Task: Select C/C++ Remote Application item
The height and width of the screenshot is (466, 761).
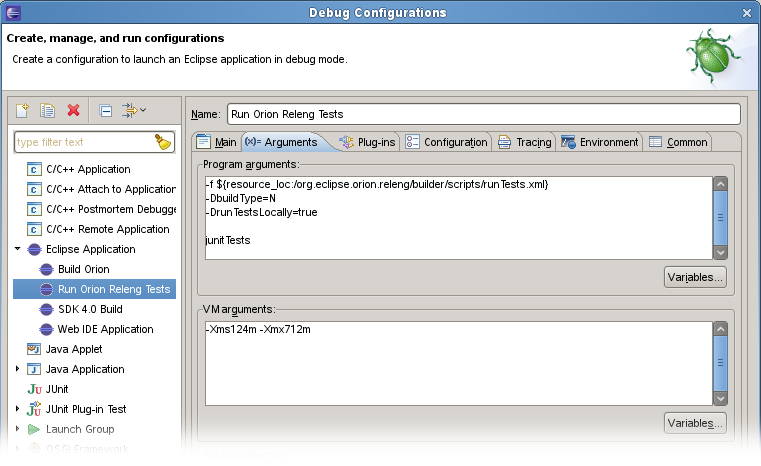Action: click(x=98, y=229)
